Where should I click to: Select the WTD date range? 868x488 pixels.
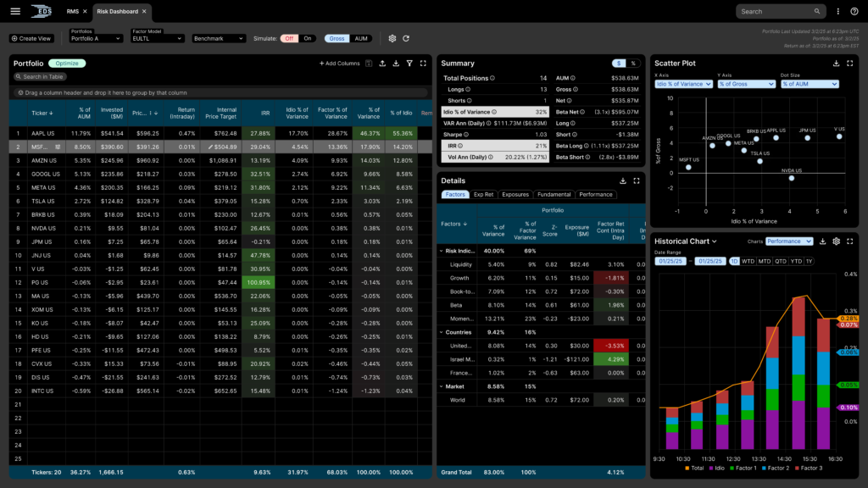[748, 261]
